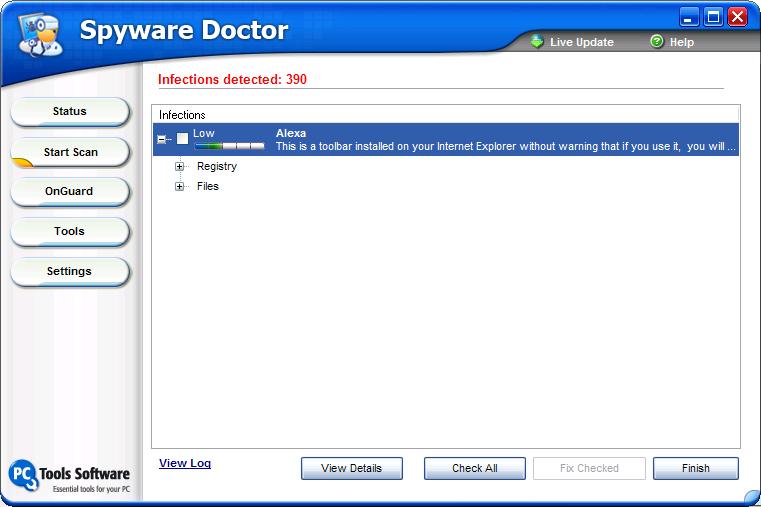Image resolution: width=761 pixels, height=507 pixels.
Task: Close the Spyware Doctor window
Action: point(738,17)
